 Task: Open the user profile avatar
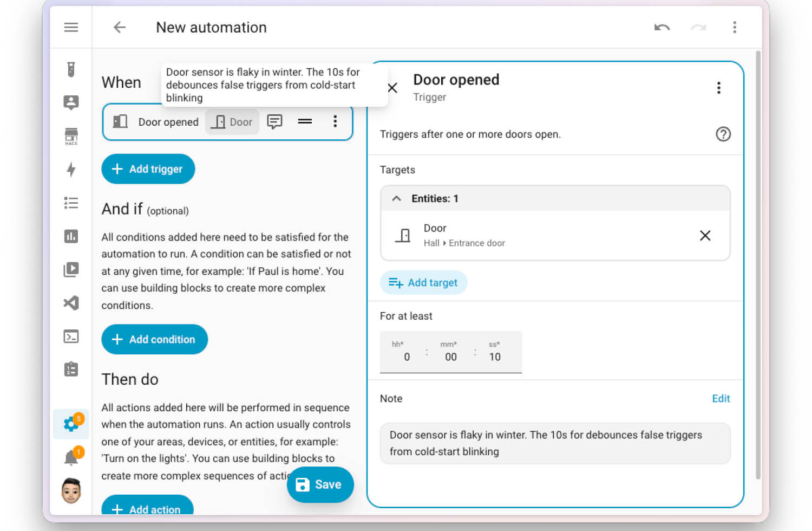[x=71, y=490]
